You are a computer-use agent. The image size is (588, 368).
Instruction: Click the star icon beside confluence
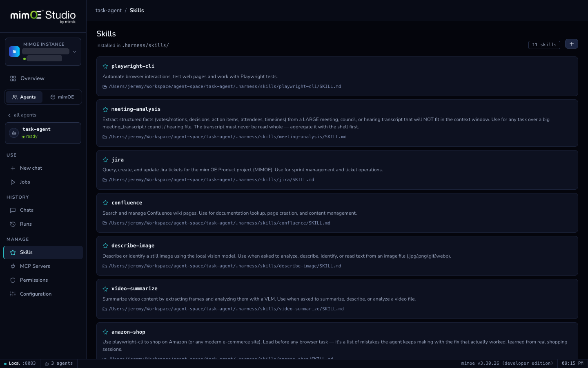coord(105,203)
